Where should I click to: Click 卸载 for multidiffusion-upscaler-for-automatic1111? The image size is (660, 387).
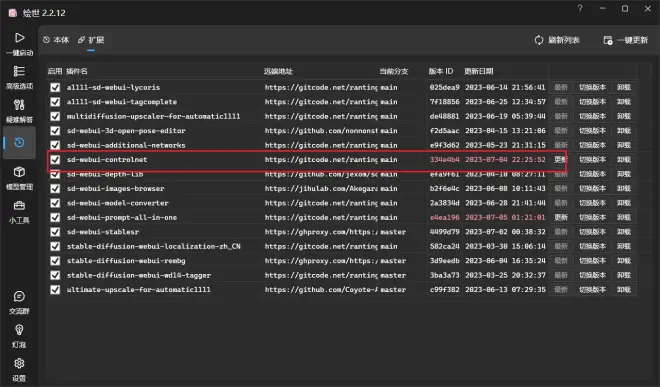click(623, 116)
